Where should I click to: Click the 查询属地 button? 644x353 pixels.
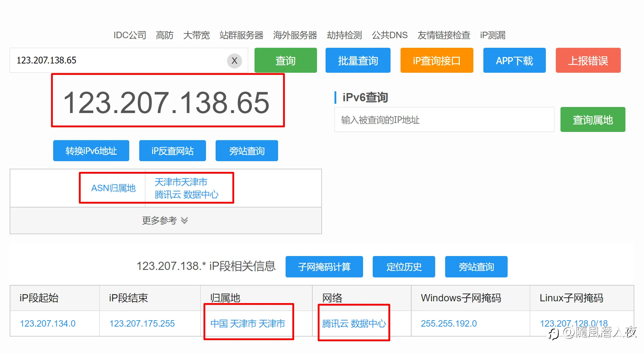point(593,119)
